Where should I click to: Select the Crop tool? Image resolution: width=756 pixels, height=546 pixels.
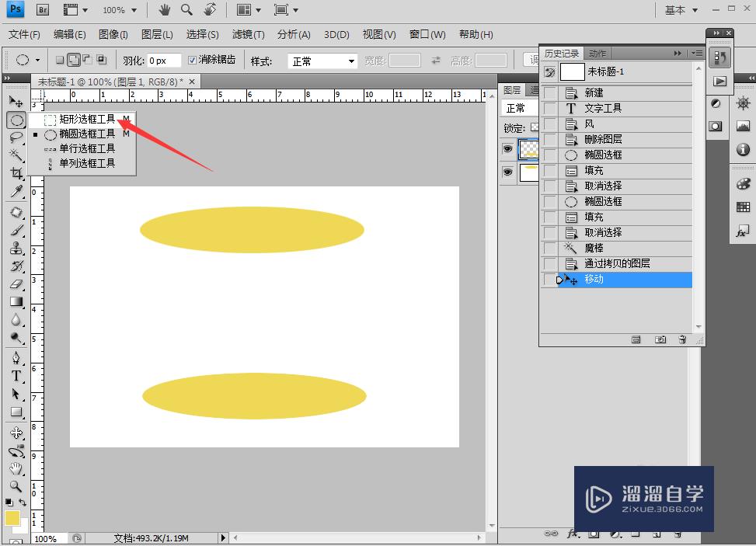pyautogui.click(x=16, y=173)
